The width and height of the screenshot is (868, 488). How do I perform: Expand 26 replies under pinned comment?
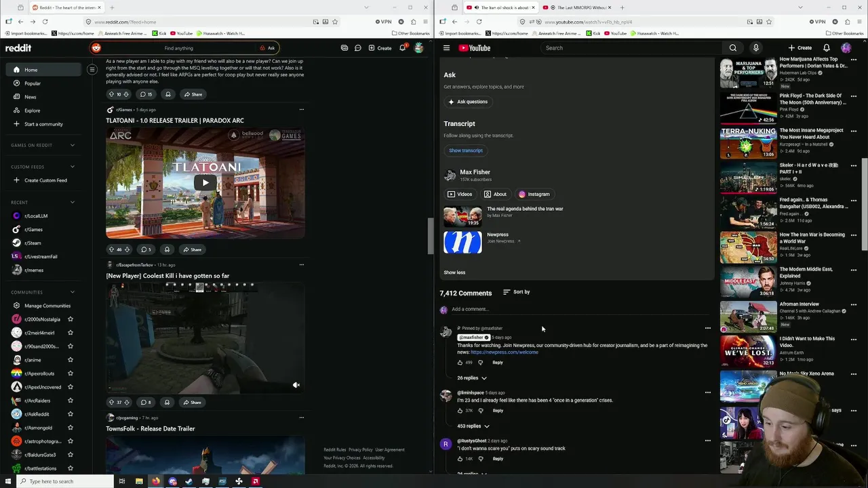tap(472, 378)
